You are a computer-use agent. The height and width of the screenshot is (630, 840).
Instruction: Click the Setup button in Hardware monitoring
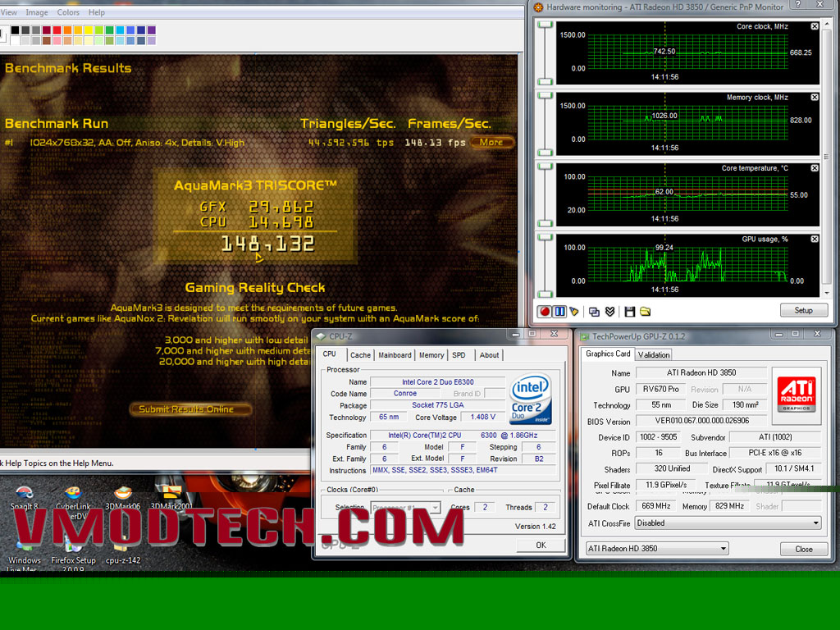click(x=804, y=311)
